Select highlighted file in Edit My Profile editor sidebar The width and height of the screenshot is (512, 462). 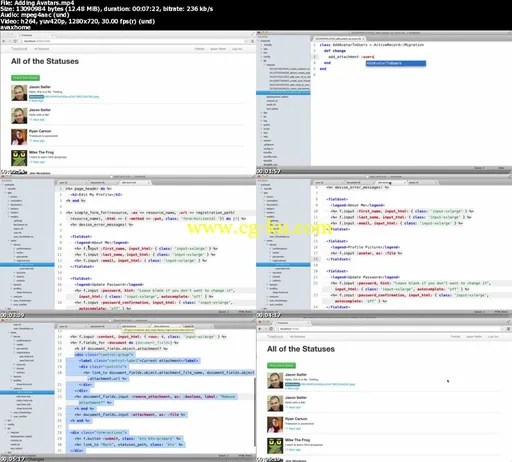coord(27,265)
